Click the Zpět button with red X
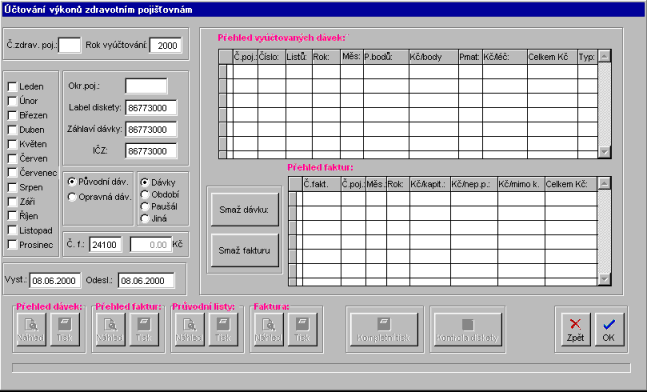This screenshot has height=392, width=647. [575, 329]
